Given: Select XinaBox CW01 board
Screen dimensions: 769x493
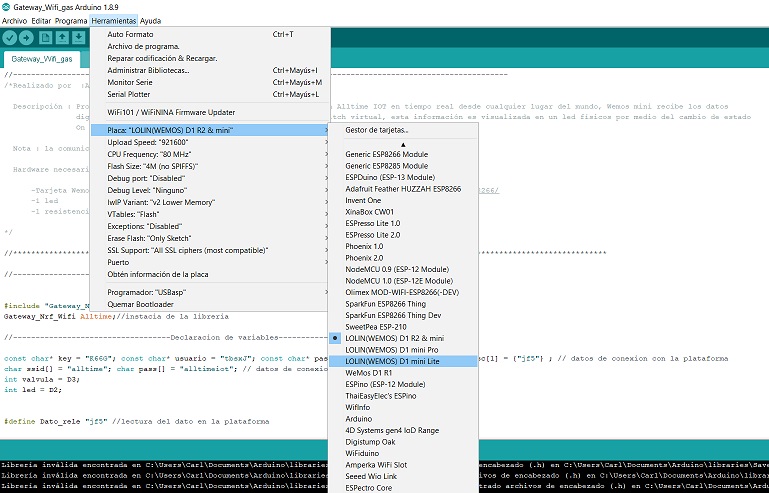Looking at the screenshot, I should [x=403, y=212].
